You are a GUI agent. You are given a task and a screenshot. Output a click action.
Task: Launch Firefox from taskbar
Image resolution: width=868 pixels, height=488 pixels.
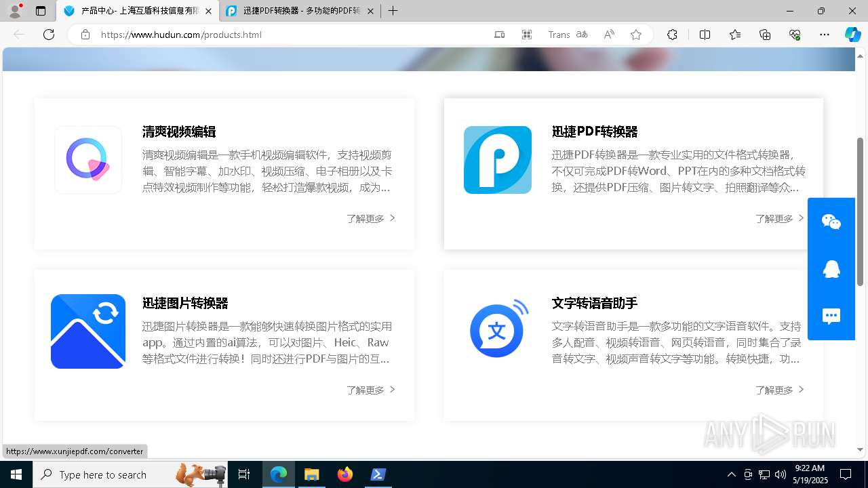[x=345, y=474]
